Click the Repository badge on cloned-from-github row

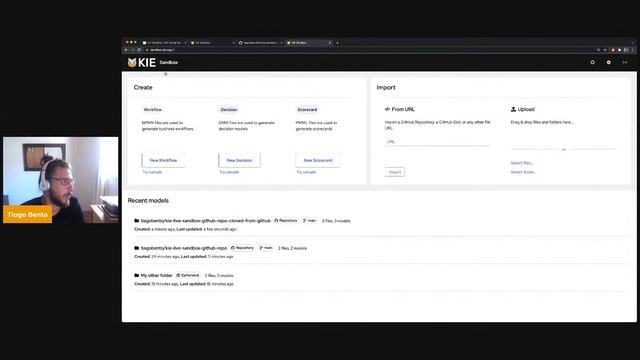click(286, 221)
